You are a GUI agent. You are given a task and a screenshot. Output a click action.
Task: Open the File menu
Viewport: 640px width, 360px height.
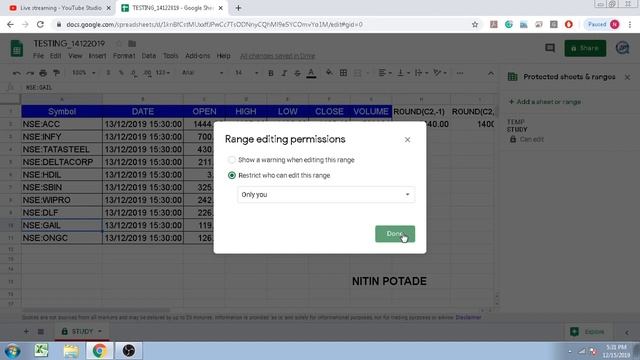38,56
